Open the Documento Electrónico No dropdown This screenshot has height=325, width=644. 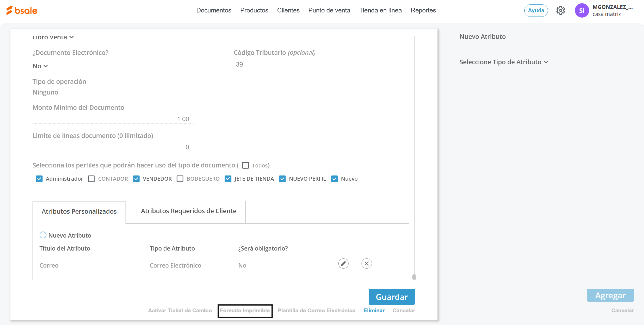pyautogui.click(x=40, y=66)
